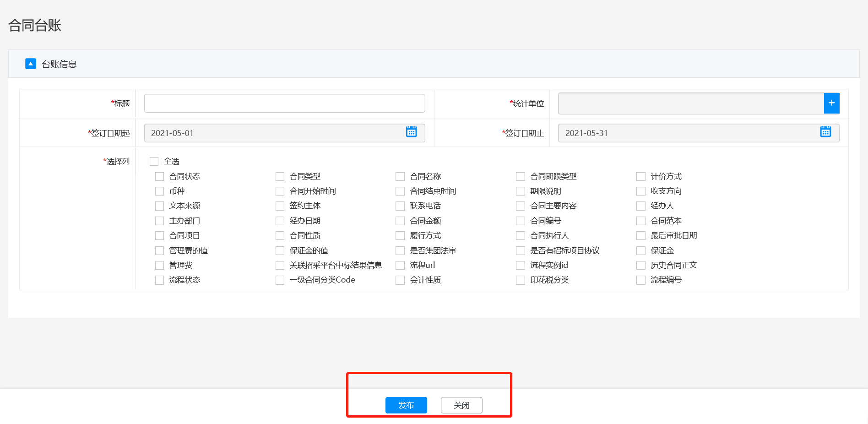Enable the 合同状态 column checkbox
This screenshot has width=868, height=424.
tap(160, 177)
